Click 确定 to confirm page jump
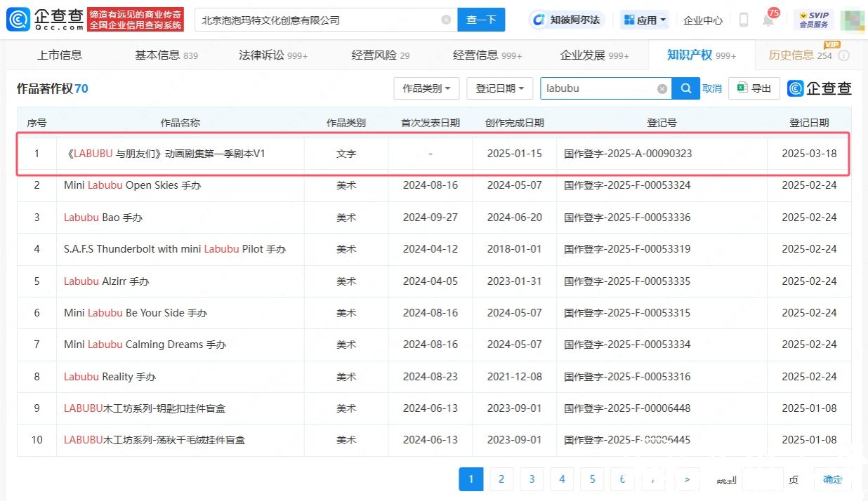This screenshot has height=501, width=868. tap(832, 479)
